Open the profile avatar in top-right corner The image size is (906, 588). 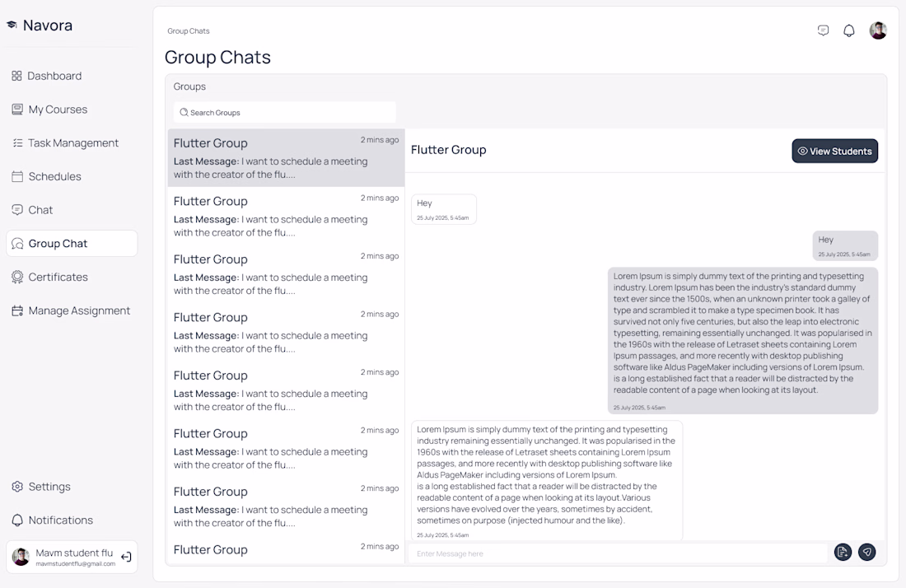pos(878,31)
